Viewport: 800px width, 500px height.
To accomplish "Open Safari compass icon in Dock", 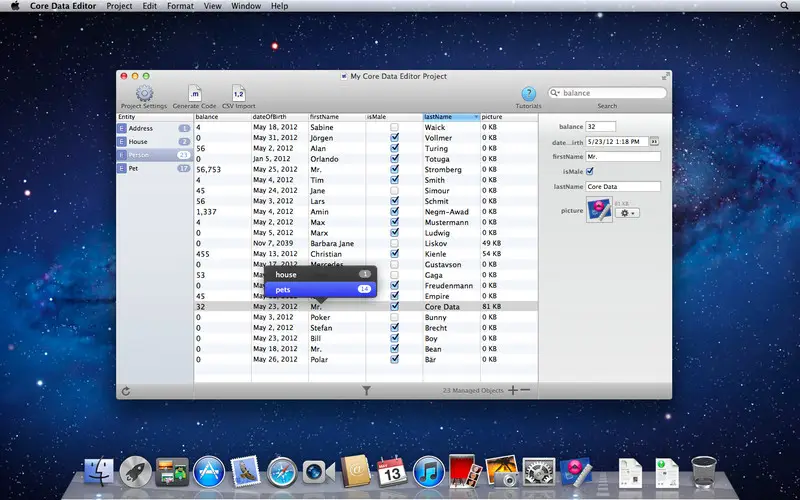I will pyautogui.click(x=282, y=472).
